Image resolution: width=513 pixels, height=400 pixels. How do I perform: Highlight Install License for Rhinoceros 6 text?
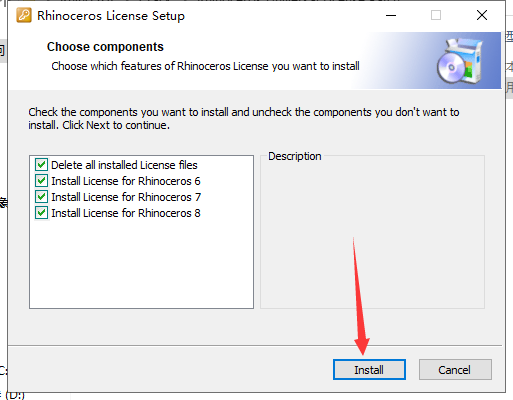click(x=126, y=181)
